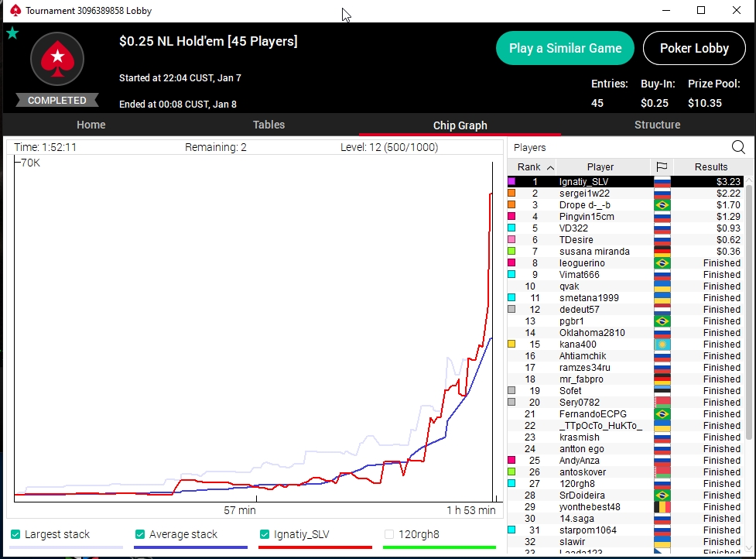Click Play a Similar Game button
The width and height of the screenshot is (756, 559).
click(565, 48)
